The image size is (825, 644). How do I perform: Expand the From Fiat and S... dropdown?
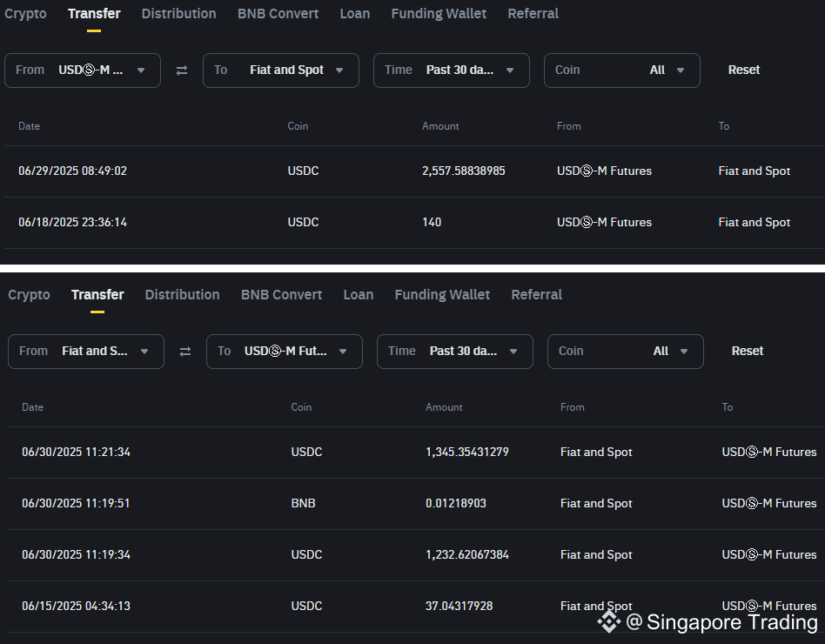click(x=86, y=352)
